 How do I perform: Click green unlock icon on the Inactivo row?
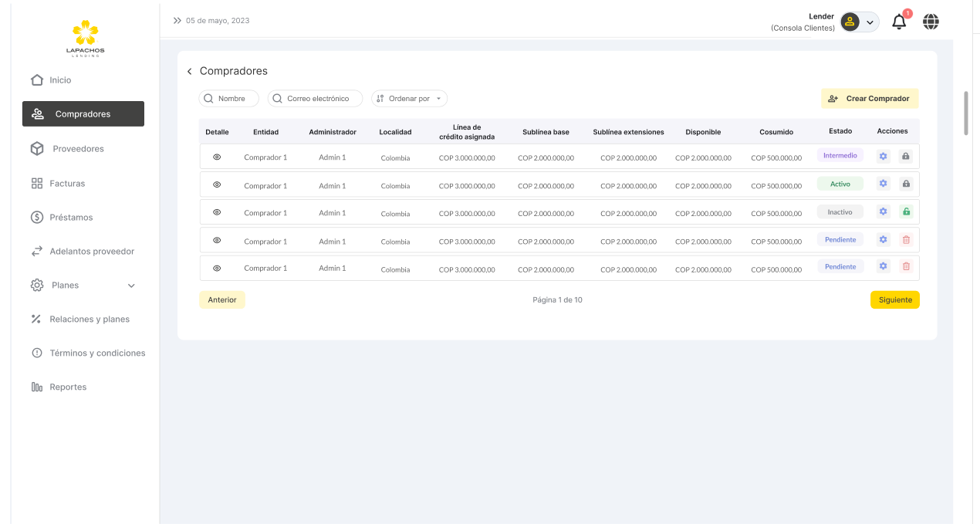[x=906, y=211]
